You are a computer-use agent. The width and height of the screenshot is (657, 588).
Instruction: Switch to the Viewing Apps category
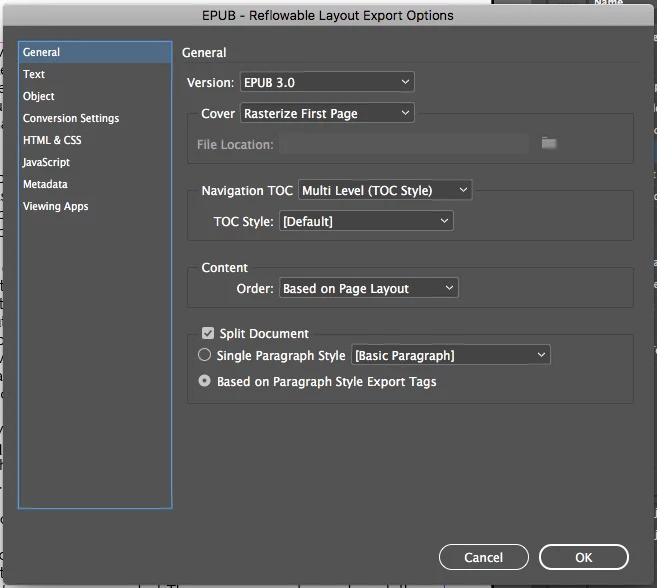coord(95,206)
